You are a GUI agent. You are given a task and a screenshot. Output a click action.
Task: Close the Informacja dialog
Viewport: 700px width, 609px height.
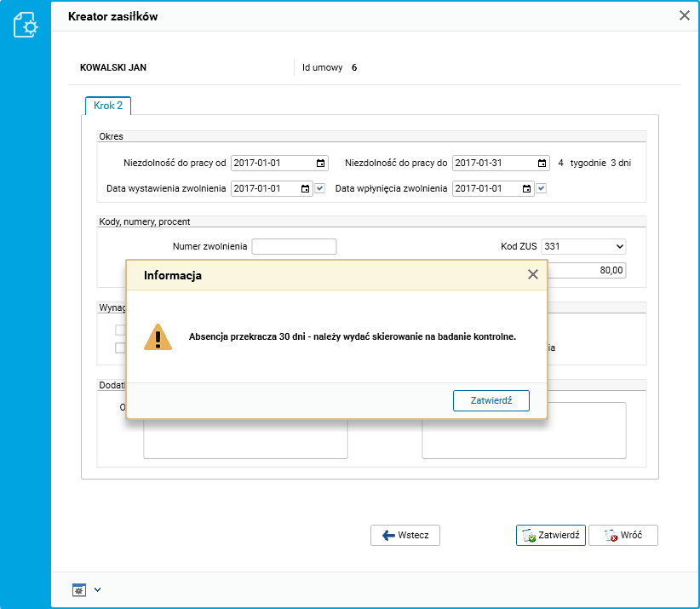pyautogui.click(x=533, y=274)
